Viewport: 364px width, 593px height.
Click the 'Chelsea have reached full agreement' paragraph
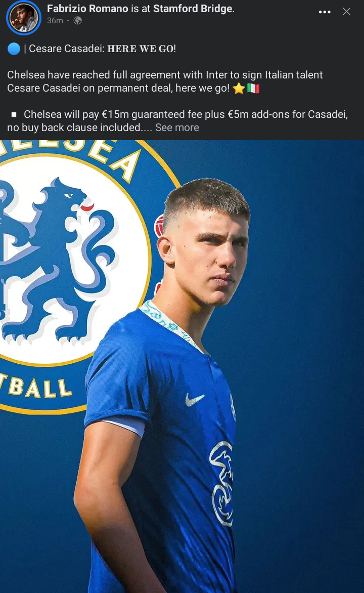(x=165, y=81)
